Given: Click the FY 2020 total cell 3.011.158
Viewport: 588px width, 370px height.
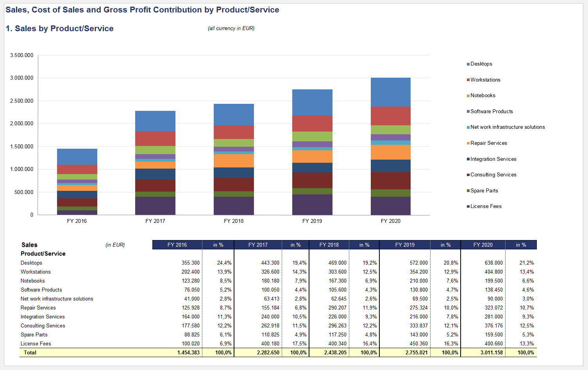Looking at the screenshot, I should click(x=491, y=352).
